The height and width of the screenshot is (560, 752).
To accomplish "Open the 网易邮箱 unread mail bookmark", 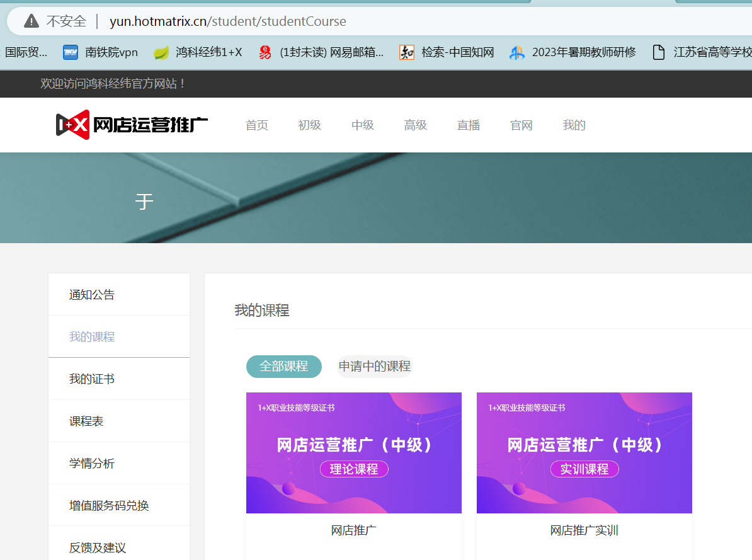I will 321,52.
